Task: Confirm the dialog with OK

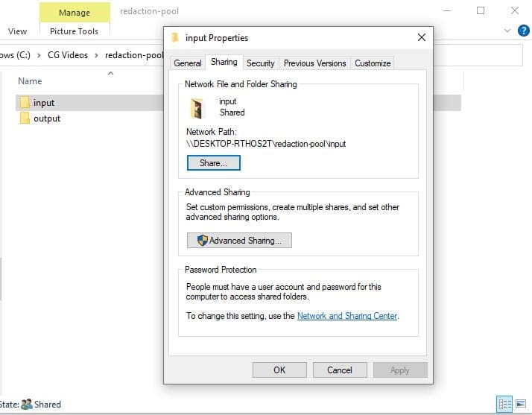Action: [279, 370]
